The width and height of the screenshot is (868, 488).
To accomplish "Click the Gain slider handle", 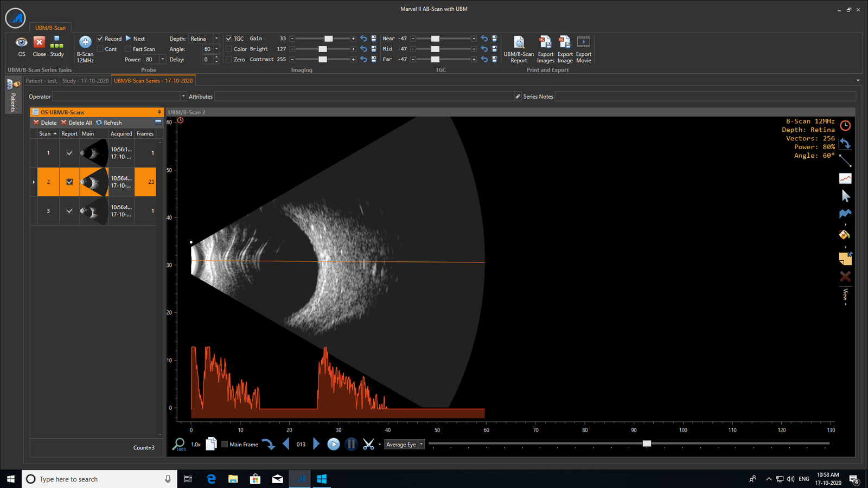I will point(328,38).
